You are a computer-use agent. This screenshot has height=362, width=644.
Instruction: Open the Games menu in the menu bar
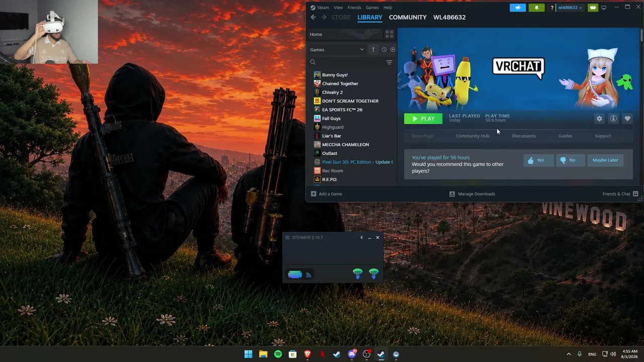click(x=372, y=8)
